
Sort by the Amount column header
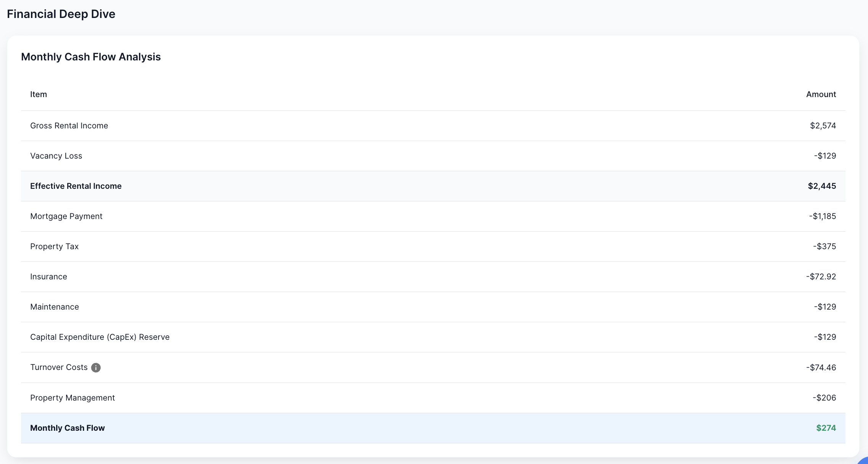coord(821,94)
